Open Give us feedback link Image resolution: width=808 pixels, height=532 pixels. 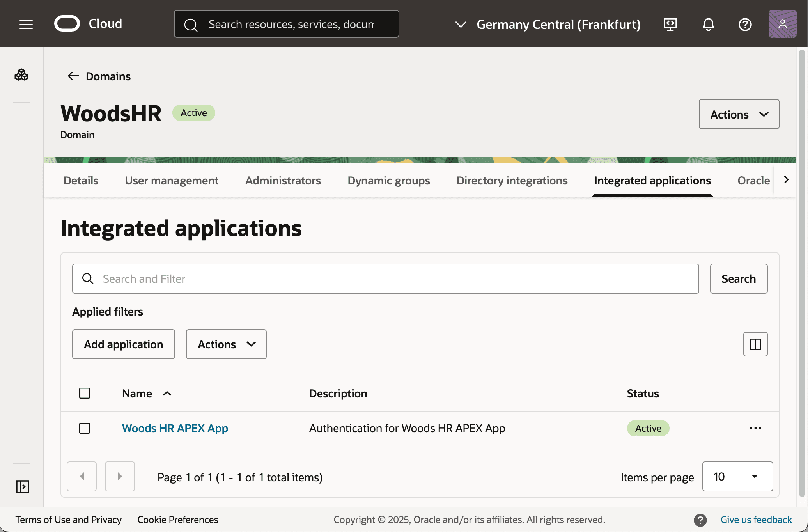pos(756,520)
